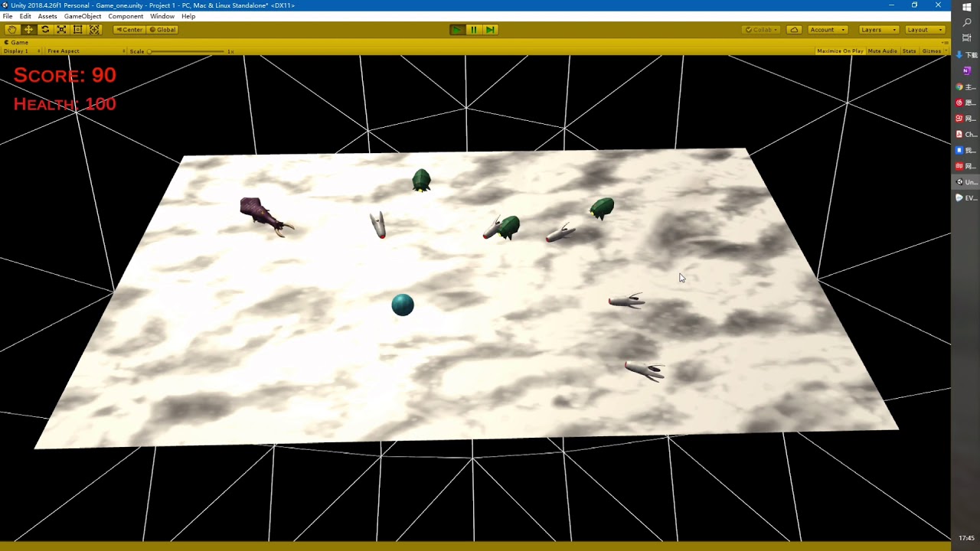The height and width of the screenshot is (551, 980).
Task: Open the Assets menu
Action: pos(47,16)
